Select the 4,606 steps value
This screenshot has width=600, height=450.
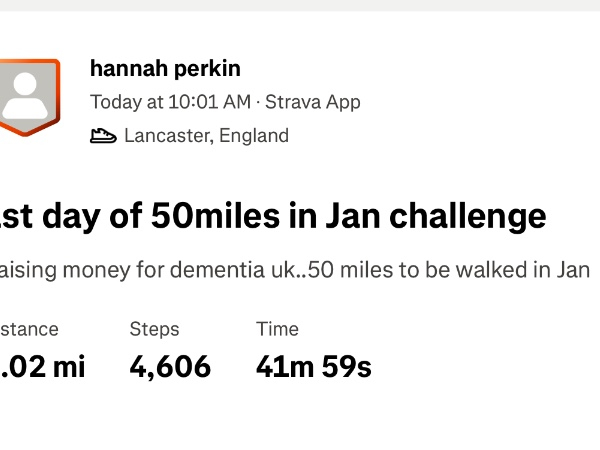click(x=170, y=367)
